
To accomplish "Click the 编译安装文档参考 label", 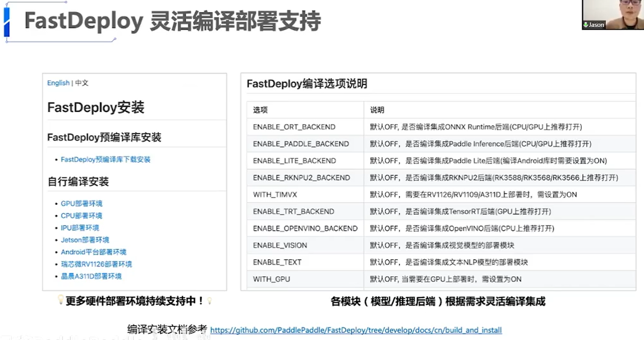I will point(167,329).
